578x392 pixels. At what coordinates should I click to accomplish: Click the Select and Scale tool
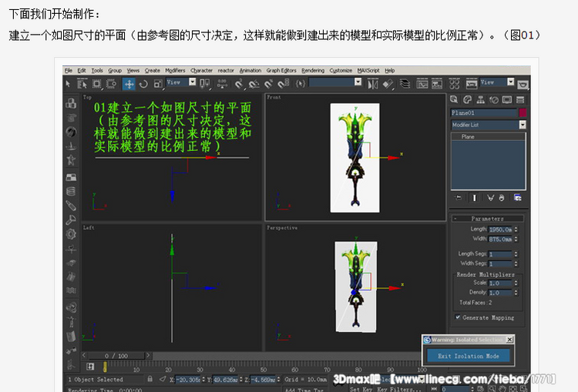pyautogui.click(x=158, y=84)
